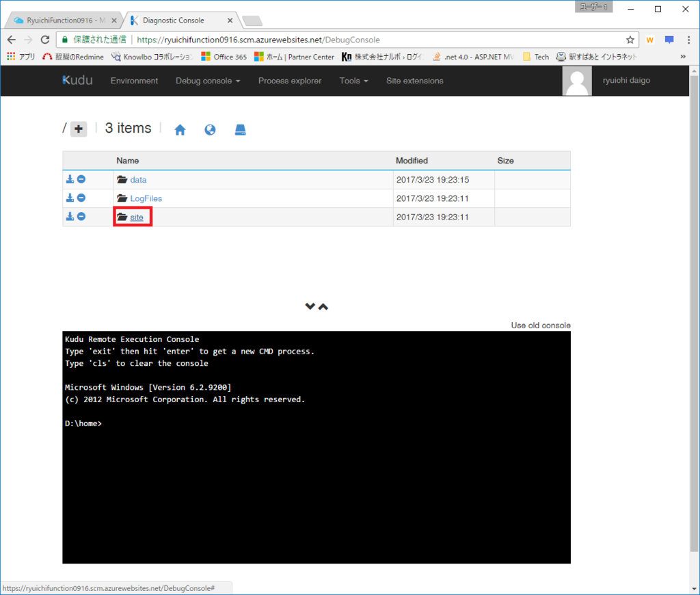Viewport: 700px width, 595px height.
Task: Open the Environment page
Action: (x=135, y=81)
